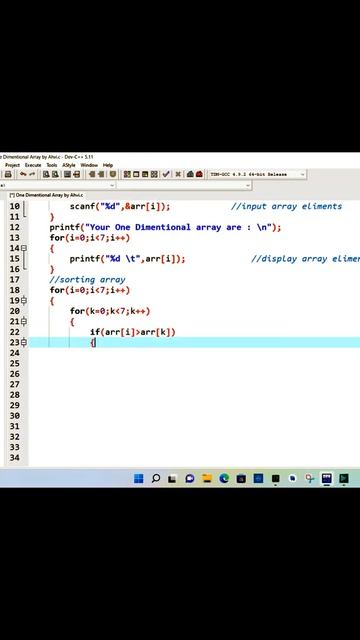Click the red delete profiling information icon
360x640 pixels.
click(199, 174)
